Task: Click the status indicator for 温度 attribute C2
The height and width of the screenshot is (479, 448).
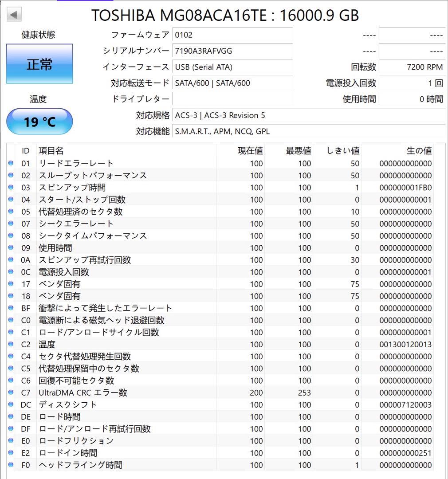Action: tap(11, 345)
